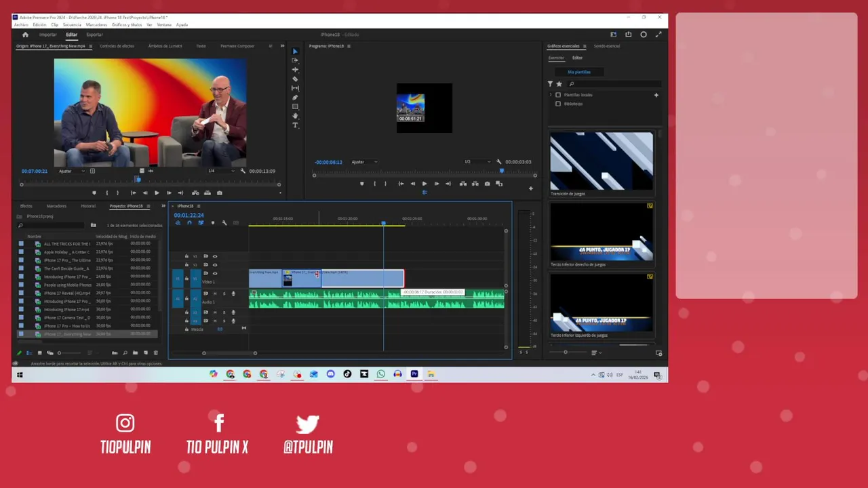Open the Proyecto: iPhone18 panel menu
Image resolution: width=868 pixels, height=488 pixels.
148,206
